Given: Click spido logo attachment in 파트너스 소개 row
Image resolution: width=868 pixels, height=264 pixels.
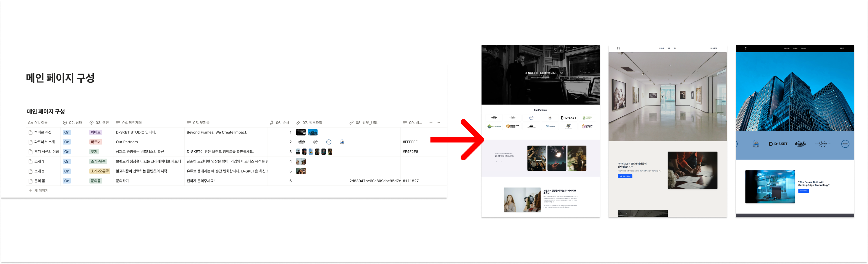Looking at the screenshot, I should (301, 142).
